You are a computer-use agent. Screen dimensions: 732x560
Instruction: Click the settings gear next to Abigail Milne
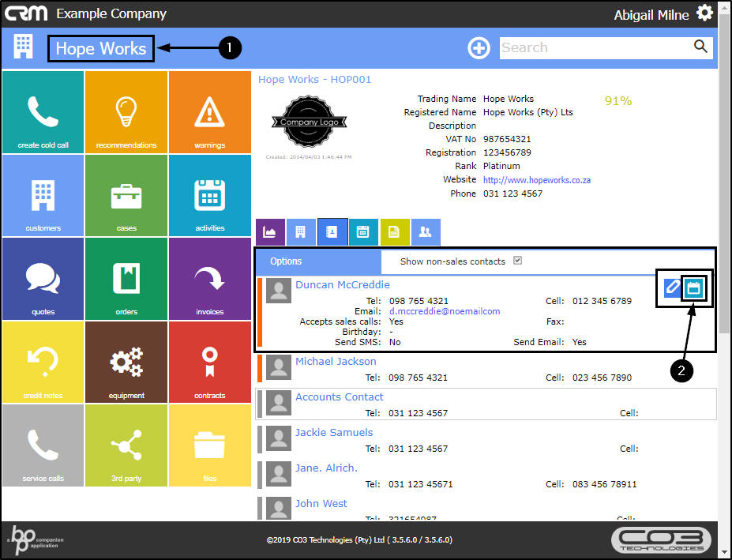click(x=704, y=13)
